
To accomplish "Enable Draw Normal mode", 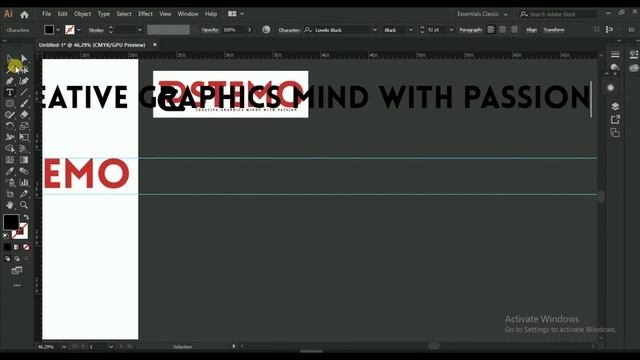I will click(7, 259).
